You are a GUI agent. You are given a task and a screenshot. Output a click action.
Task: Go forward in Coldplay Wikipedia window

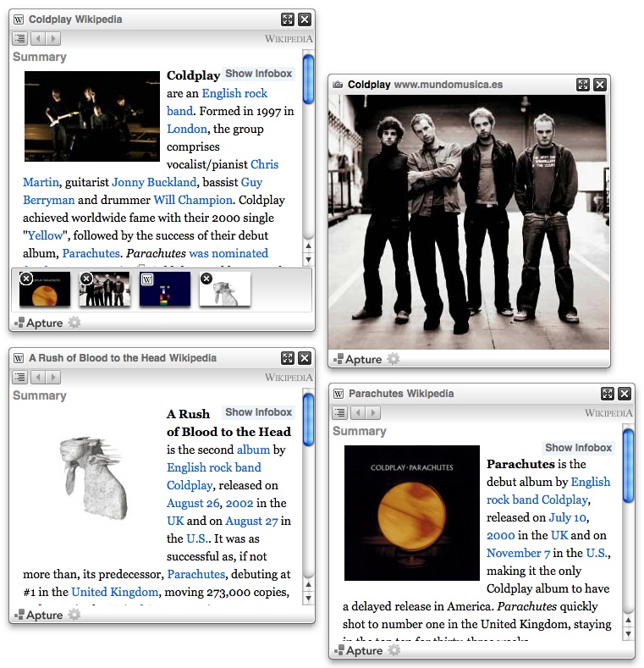pos(53,39)
